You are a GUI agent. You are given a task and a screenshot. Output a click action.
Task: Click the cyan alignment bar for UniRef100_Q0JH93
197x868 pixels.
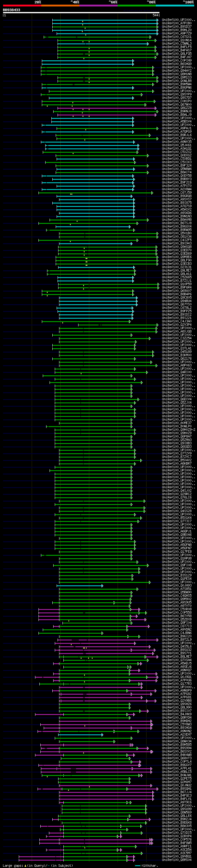(80, 586)
